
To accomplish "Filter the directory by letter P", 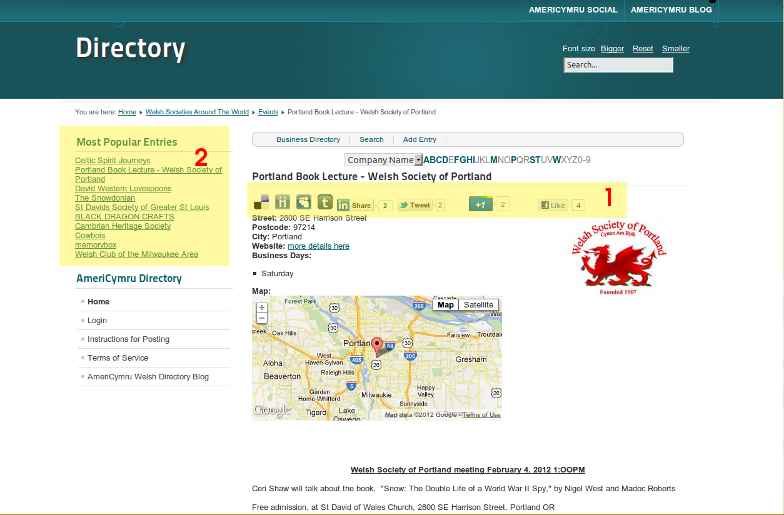I will pyautogui.click(x=514, y=160).
